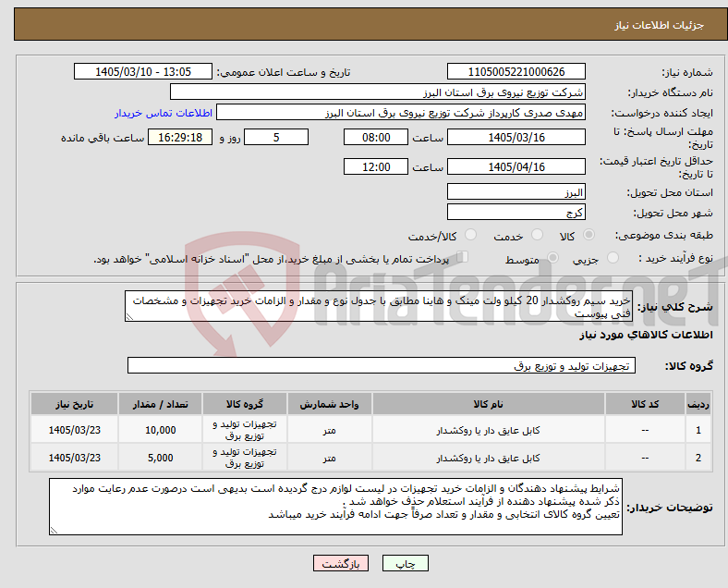This screenshot has width=728, height=588.
Task: Click column header نام کالا
Action: tap(489, 404)
